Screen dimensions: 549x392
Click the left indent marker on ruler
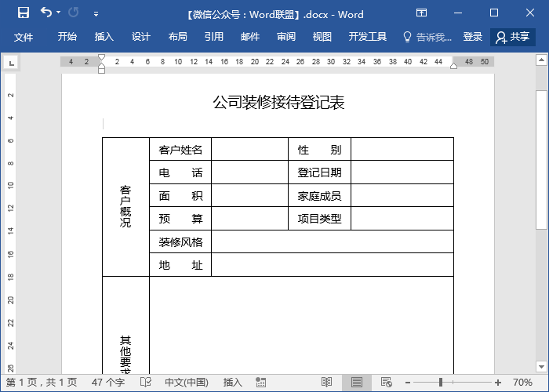click(101, 71)
